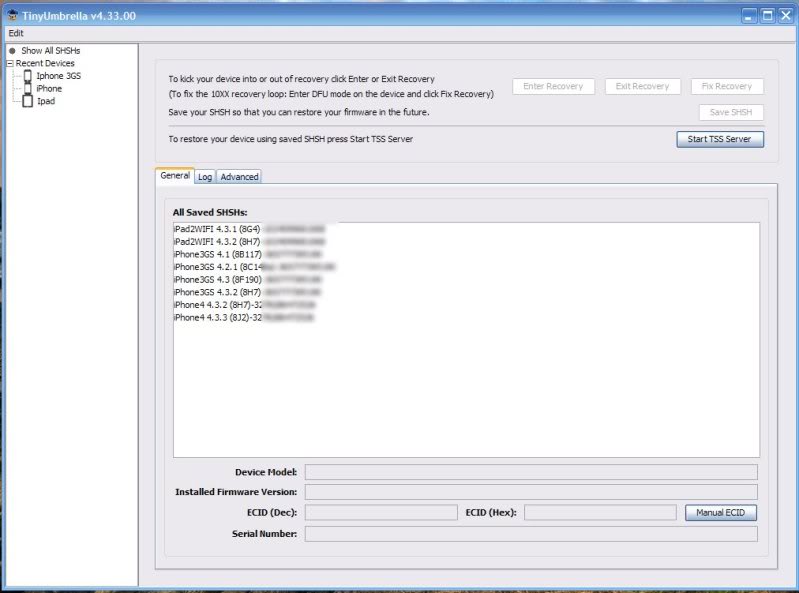Select iPhone3GS 4.3 (8F190) entry
This screenshot has height=593, width=799.
point(248,280)
